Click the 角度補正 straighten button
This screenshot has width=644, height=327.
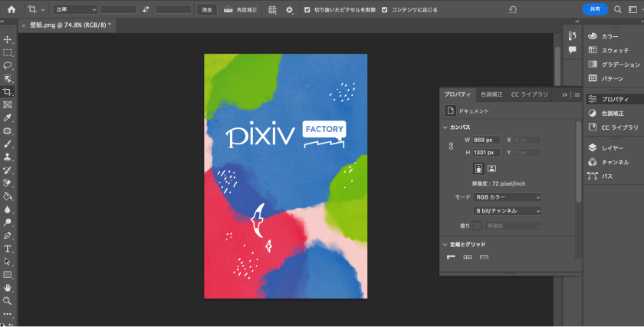click(x=241, y=10)
